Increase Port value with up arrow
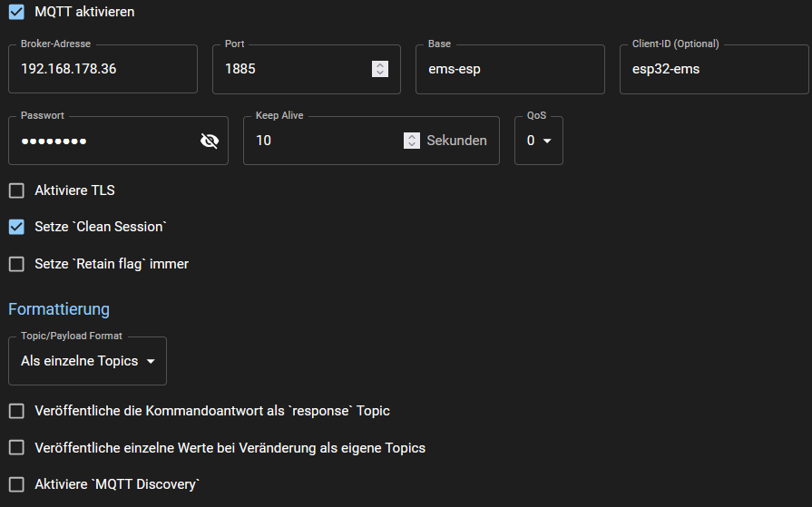The width and height of the screenshot is (812, 507). click(380, 65)
